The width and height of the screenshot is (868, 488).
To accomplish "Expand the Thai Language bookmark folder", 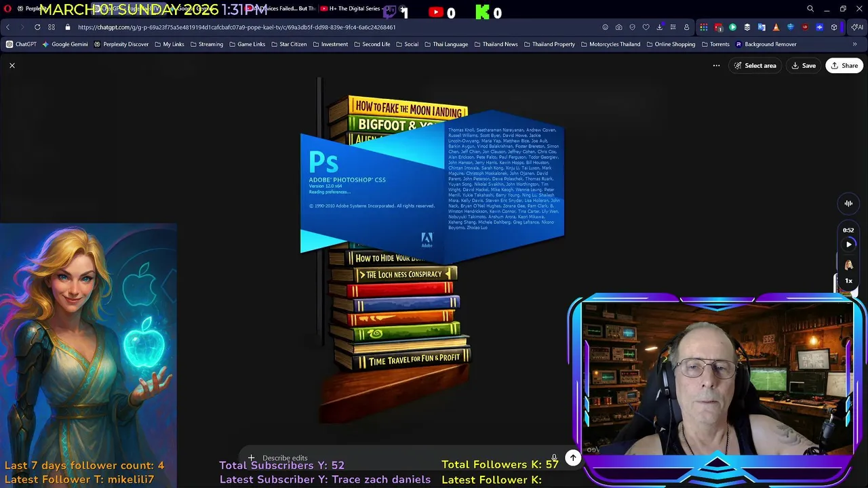I will pyautogui.click(x=446, y=44).
